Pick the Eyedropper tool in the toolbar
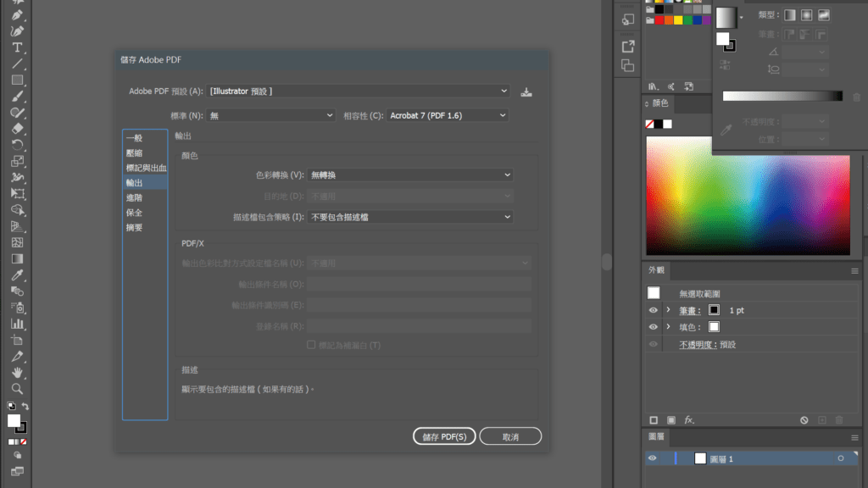868x488 pixels. pos(17,275)
